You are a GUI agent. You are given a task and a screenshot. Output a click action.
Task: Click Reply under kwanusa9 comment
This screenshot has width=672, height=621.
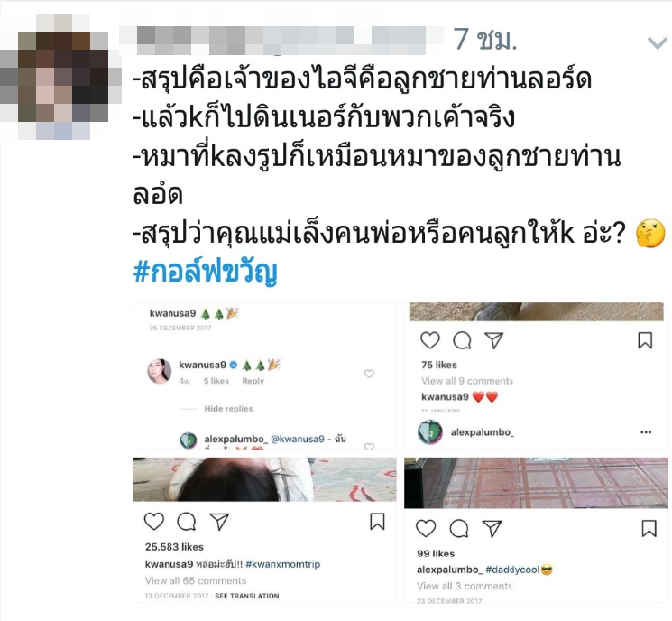(x=253, y=381)
